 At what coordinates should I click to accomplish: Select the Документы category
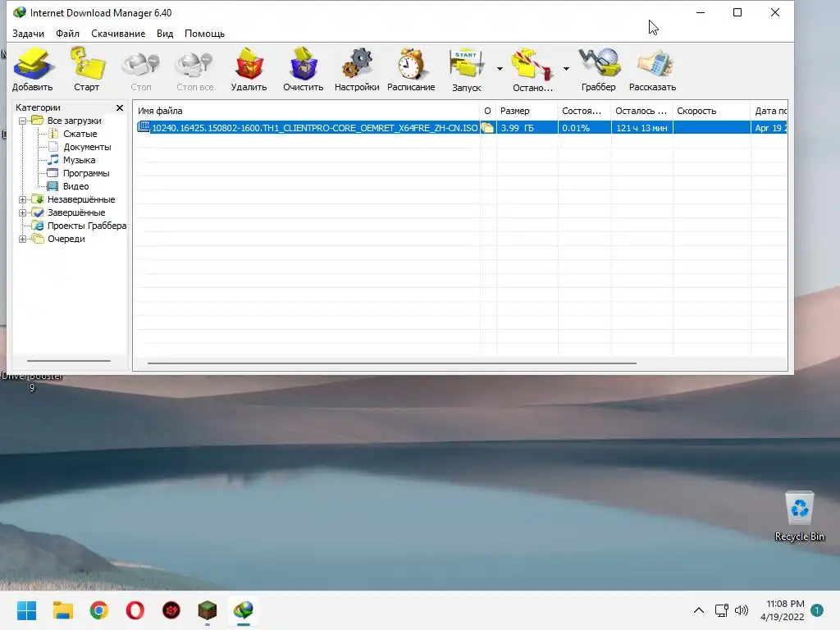point(87,147)
